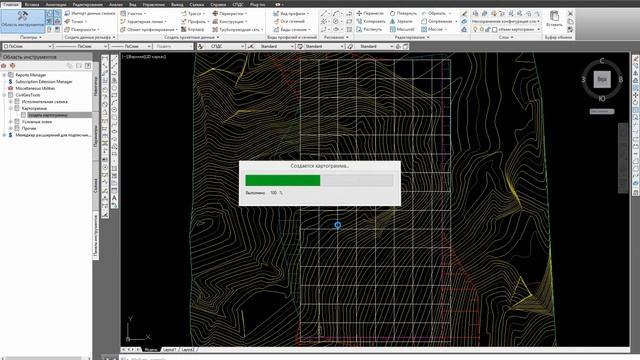Image resolution: width=640 pixels, height=360 pixels.
Task: Switch to the Вставка ribbon tab
Action: point(32,4)
